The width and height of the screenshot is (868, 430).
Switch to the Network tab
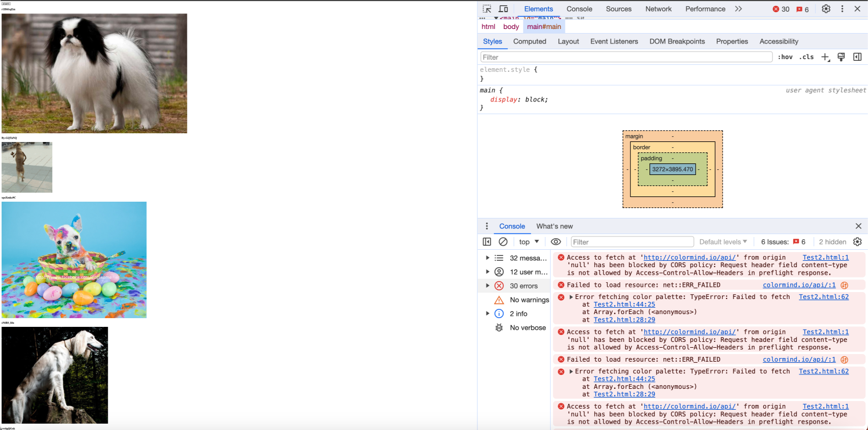658,9
